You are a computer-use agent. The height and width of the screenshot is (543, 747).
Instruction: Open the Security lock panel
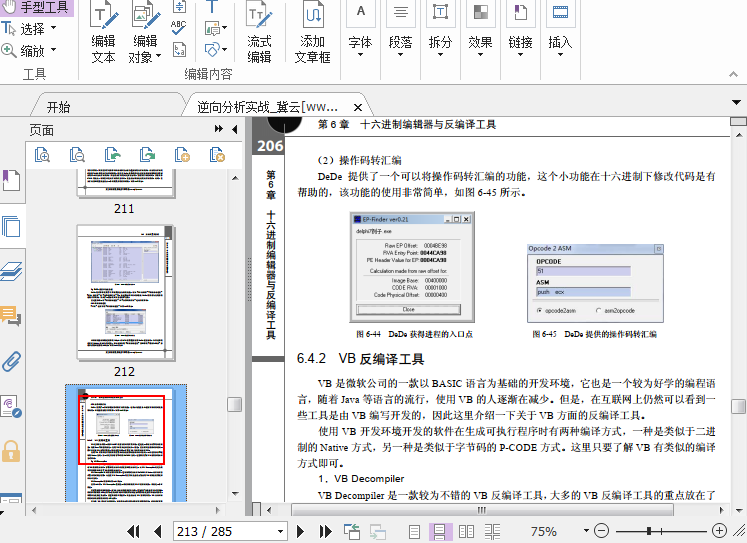pyautogui.click(x=11, y=449)
